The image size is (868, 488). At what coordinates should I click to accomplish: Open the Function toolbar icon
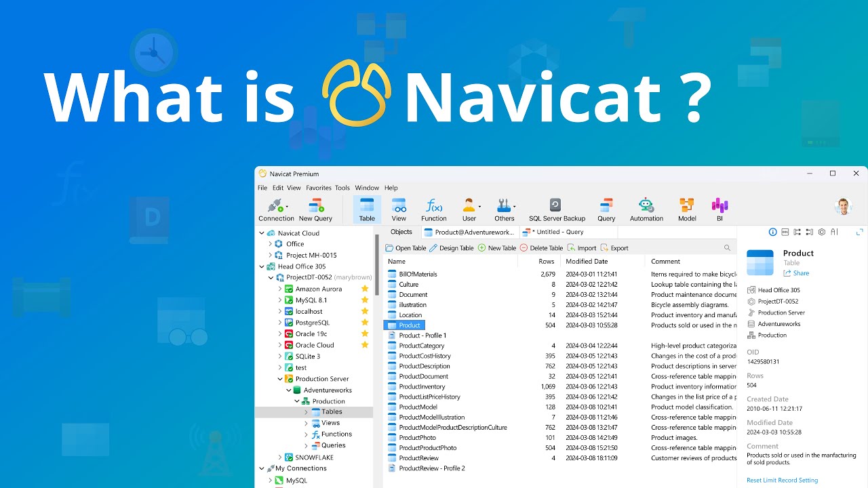click(x=434, y=209)
